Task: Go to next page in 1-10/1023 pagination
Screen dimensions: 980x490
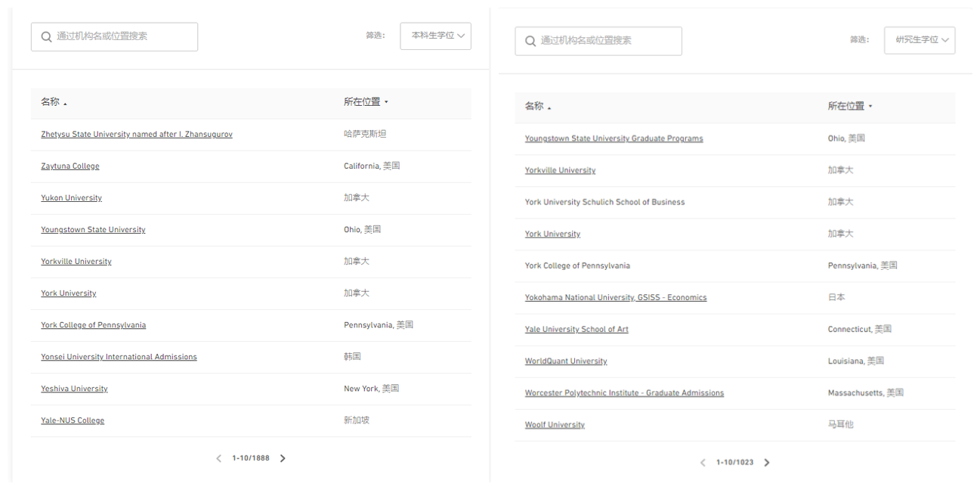Action: click(x=766, y=463)
